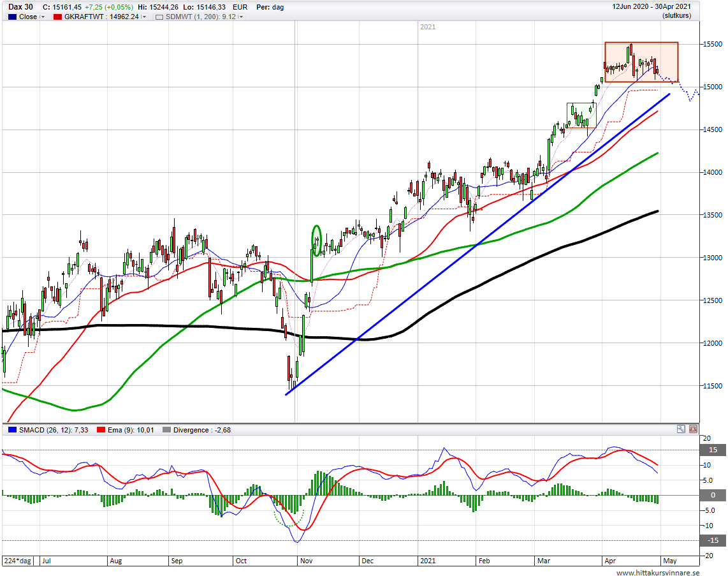Select the Dax 30 chart title

21,7
